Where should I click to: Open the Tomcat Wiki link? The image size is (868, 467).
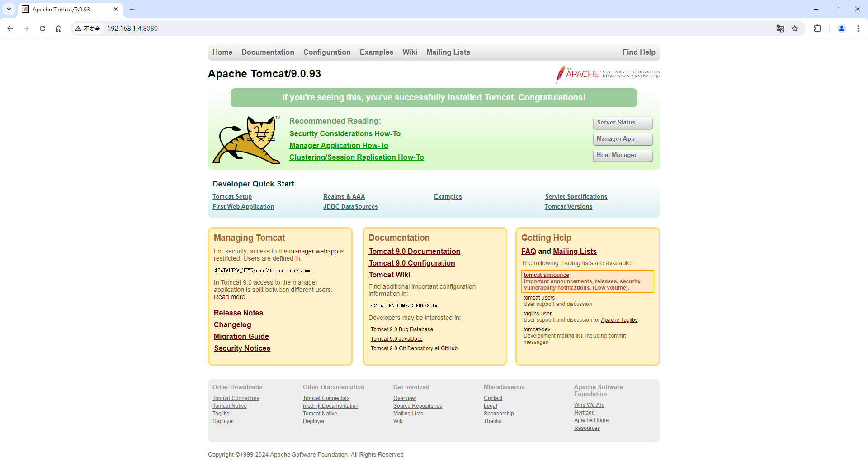389,275
